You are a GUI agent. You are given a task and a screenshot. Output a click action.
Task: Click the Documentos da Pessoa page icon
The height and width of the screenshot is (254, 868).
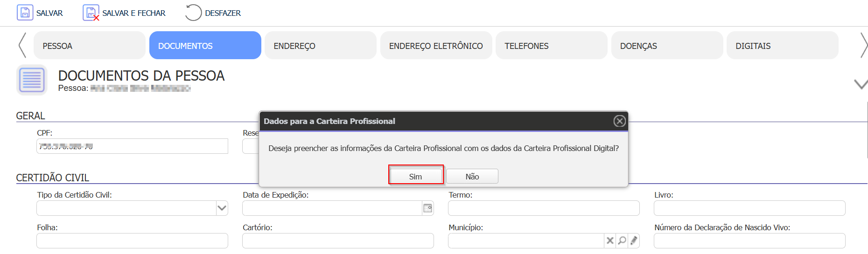click(x=32, y=80)
